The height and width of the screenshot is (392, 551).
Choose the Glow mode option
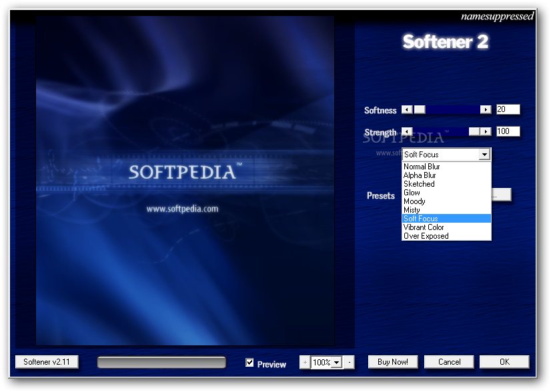point(446,193)
